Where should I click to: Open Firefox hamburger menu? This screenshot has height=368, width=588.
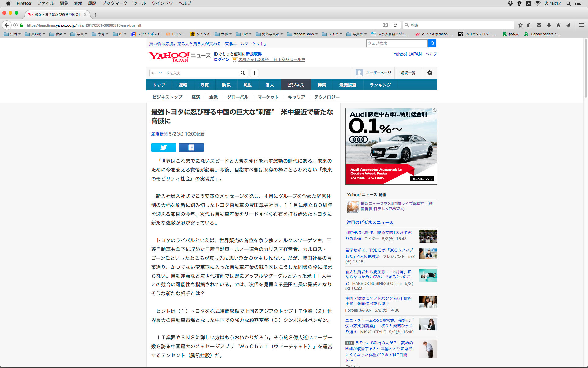coord(581,25)
